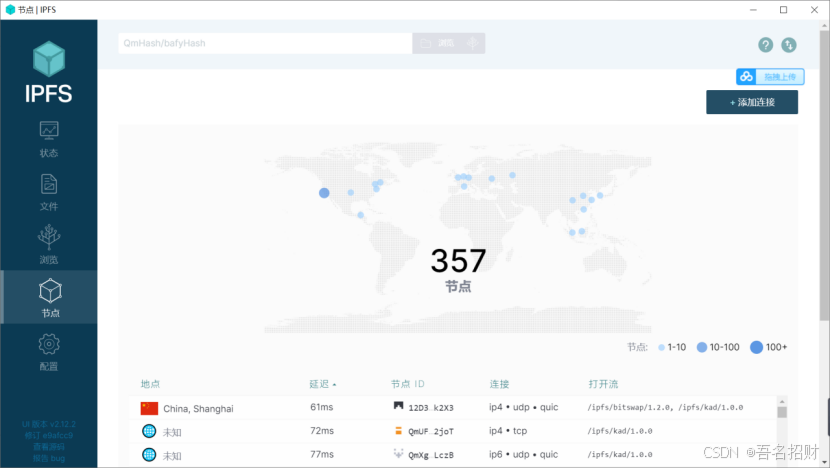Open the 配置 (Settings) gear icon

[x=49, y=345]
